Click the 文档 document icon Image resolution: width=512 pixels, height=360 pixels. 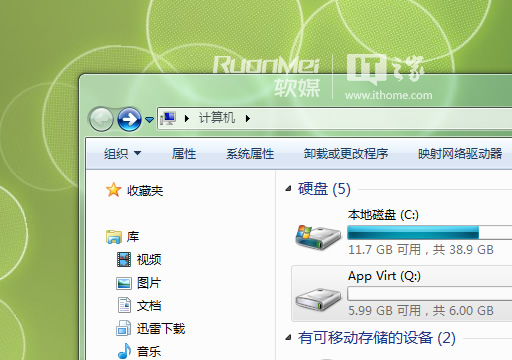coord(124,305)
